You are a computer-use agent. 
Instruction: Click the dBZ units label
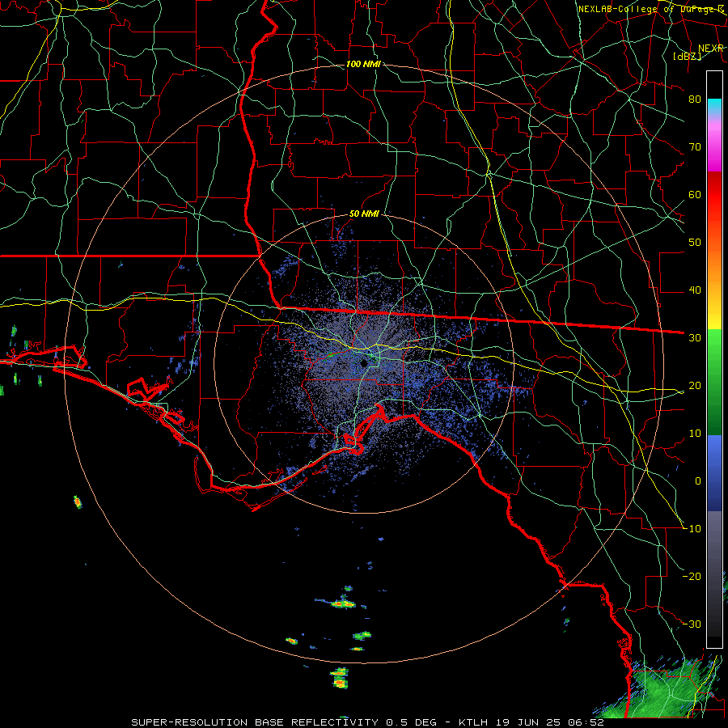687,56
